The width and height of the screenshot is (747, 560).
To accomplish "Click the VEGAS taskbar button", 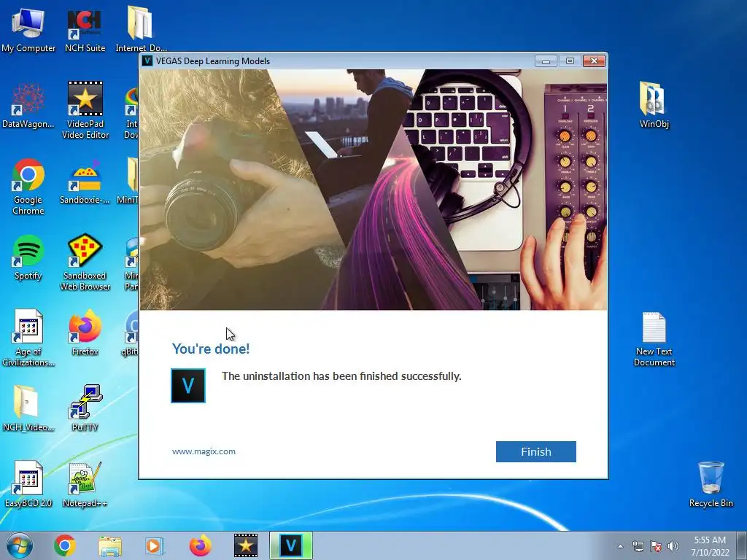I will click(290, 545).
